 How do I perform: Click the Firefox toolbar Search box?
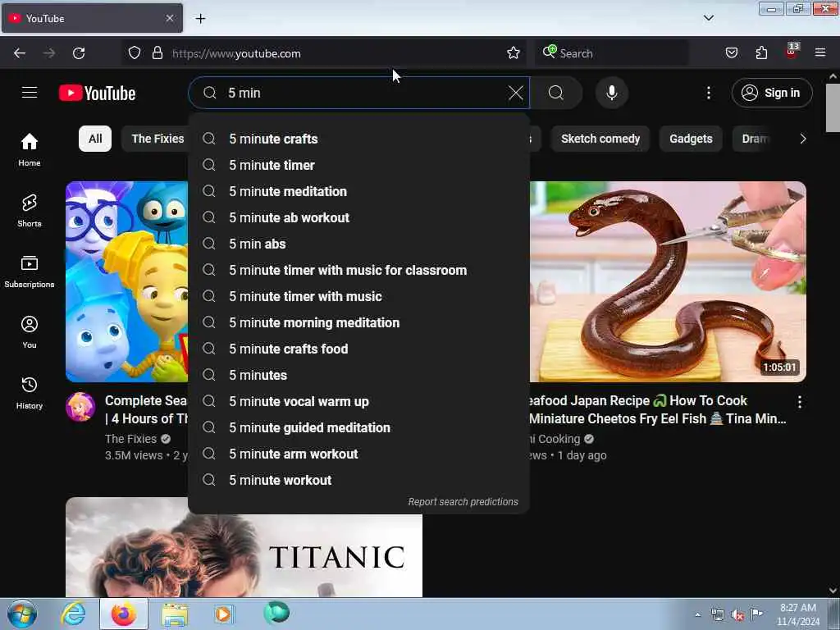click(x=610, y=53)
